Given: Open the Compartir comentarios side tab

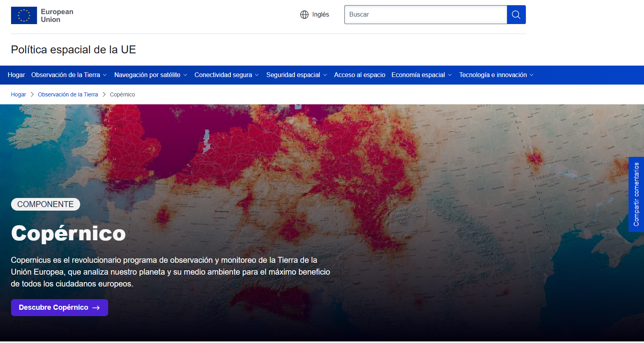Looking at the screenshot, I should (x=636, y=194).
